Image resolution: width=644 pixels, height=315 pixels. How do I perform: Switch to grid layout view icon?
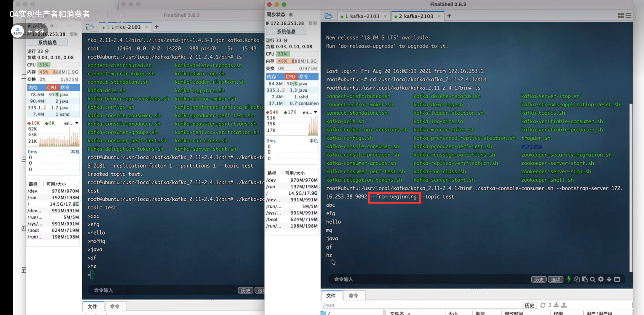pyautogui.click(x=620, y=16)
